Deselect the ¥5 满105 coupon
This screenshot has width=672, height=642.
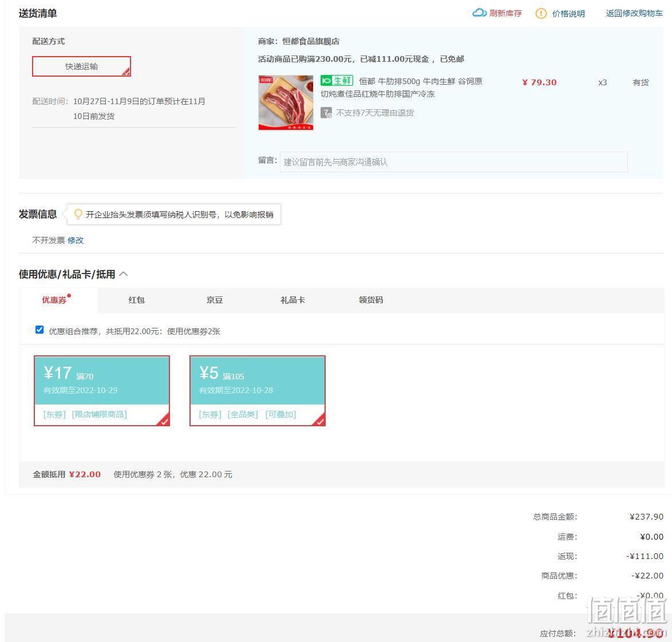coord(258,391)
